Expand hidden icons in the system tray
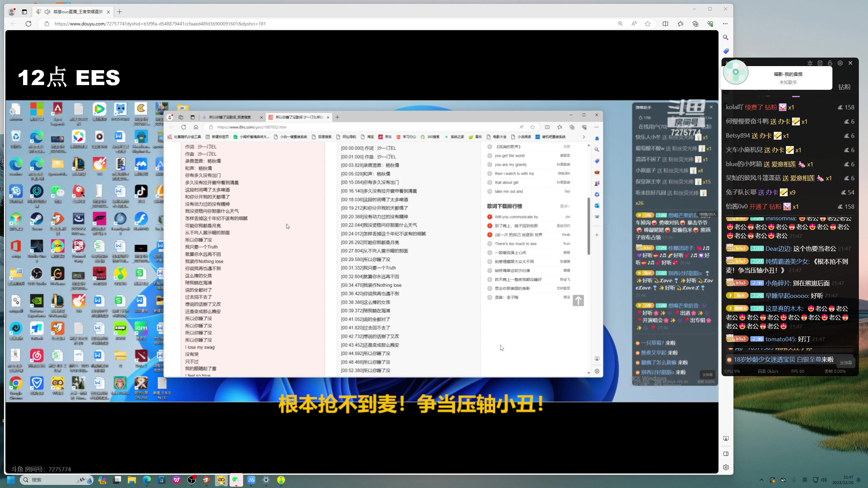The width and height of the screenshot is (868, 488). tap(761, 480)
